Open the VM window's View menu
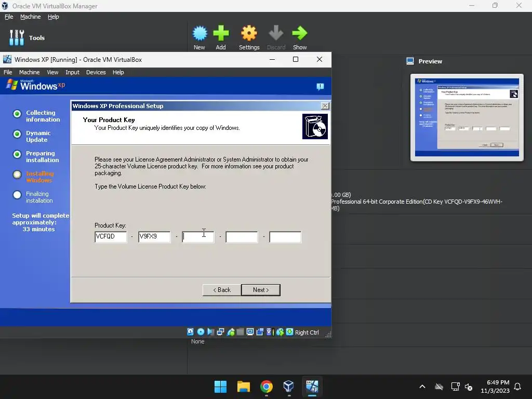This screenshot has width=532, height=399. 52,72
